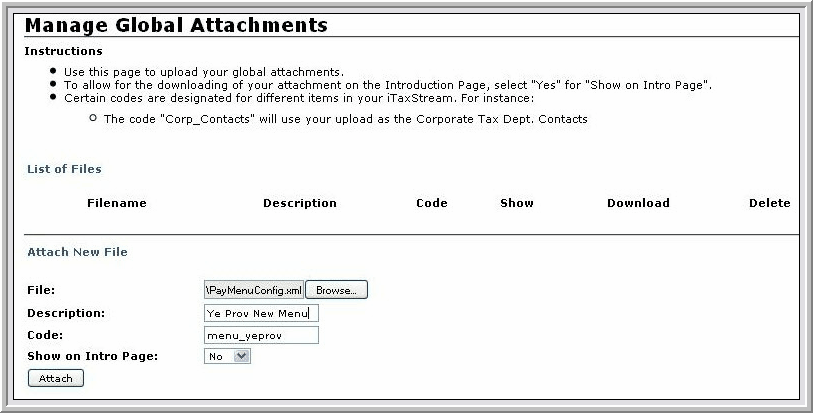Click the Instructions heading
Viewport: 813px width, 413px height.
click(63, 51)
